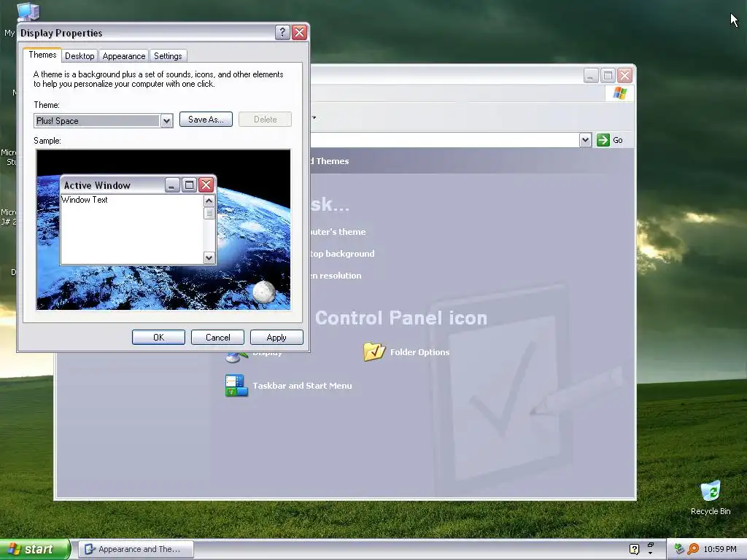
Task: Open language bar options arrow
Action: click(x=650, y=553)
